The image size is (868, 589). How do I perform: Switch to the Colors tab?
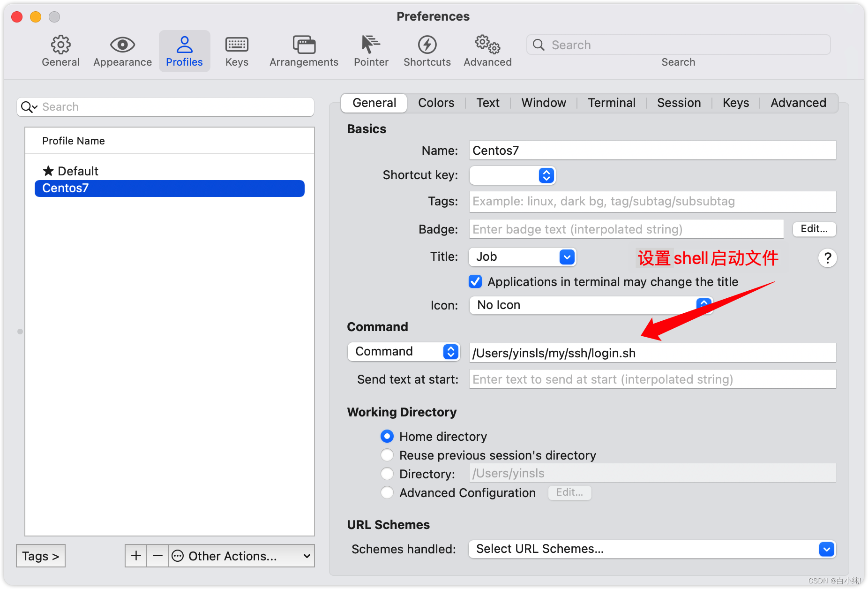[x=436, y=103]
